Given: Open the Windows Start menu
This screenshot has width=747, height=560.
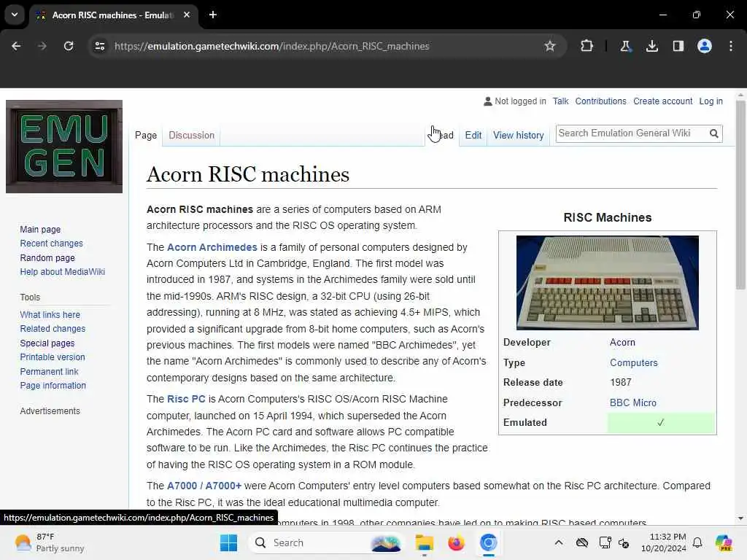Looking at the screenshot, I should [x=228, y=542].
